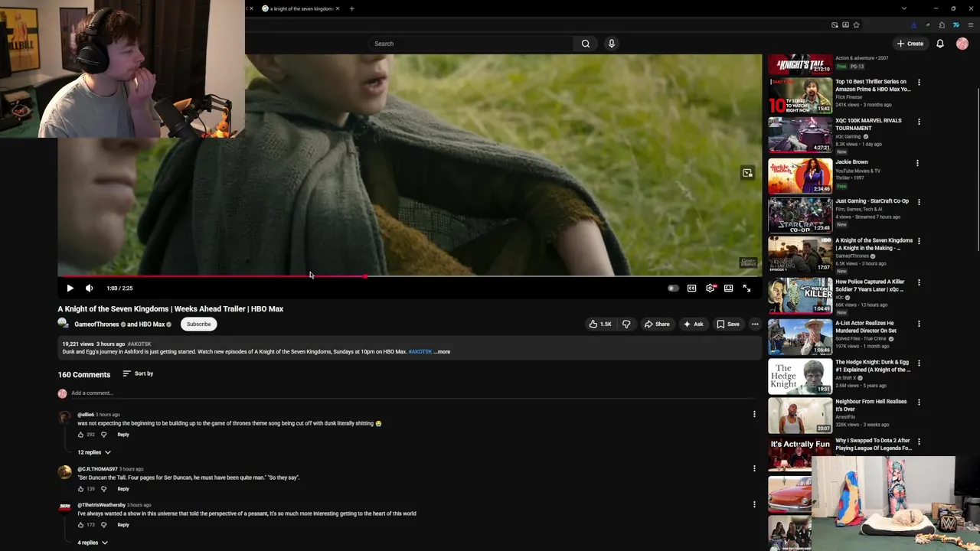Open the browser tab list chevron
The image size is (980, 551).
(904, 8)
